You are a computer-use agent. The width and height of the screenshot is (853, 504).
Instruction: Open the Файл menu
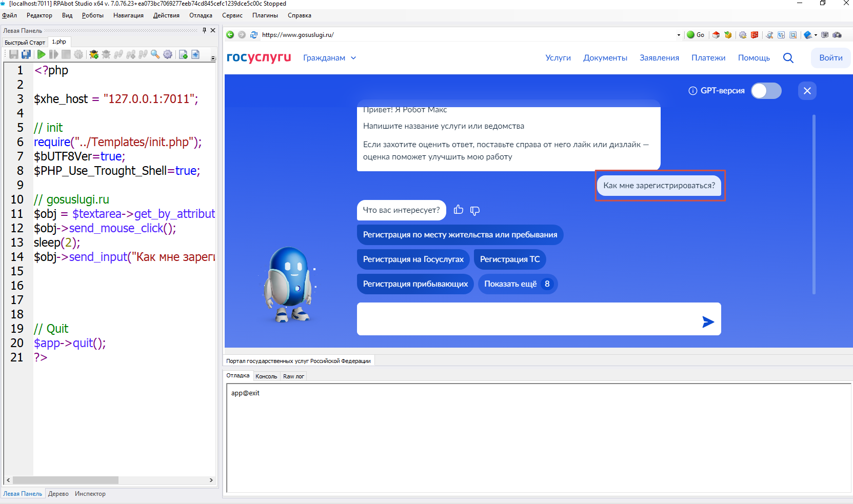[9, 15]
